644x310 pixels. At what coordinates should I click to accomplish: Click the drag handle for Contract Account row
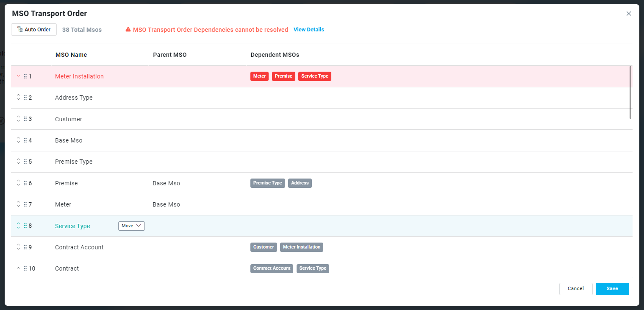25,247
